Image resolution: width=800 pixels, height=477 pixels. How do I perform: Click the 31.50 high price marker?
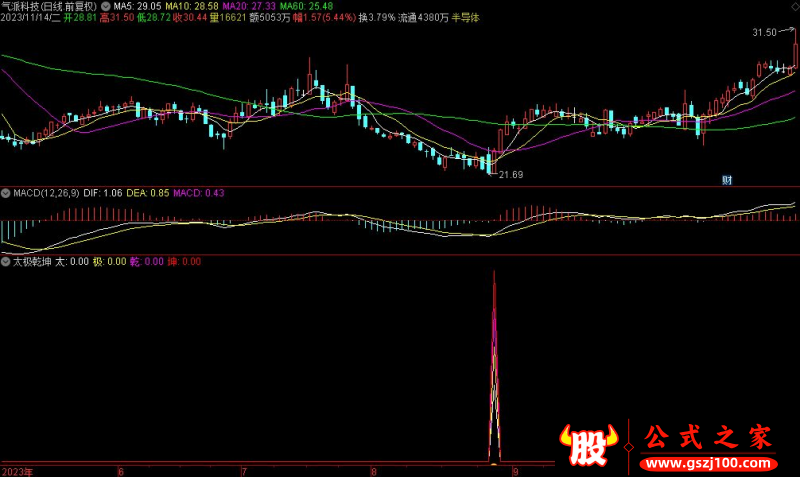pyautogui.click(x=764, y=33)
